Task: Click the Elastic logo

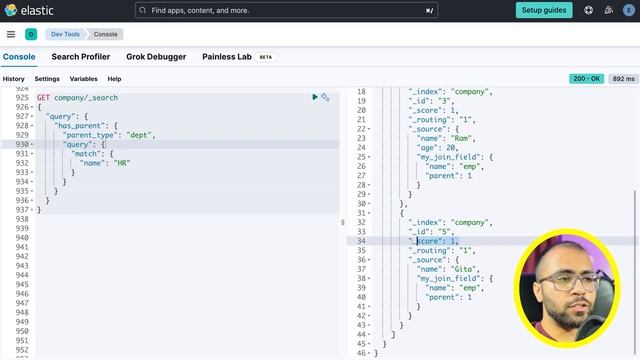Action: 29,10
